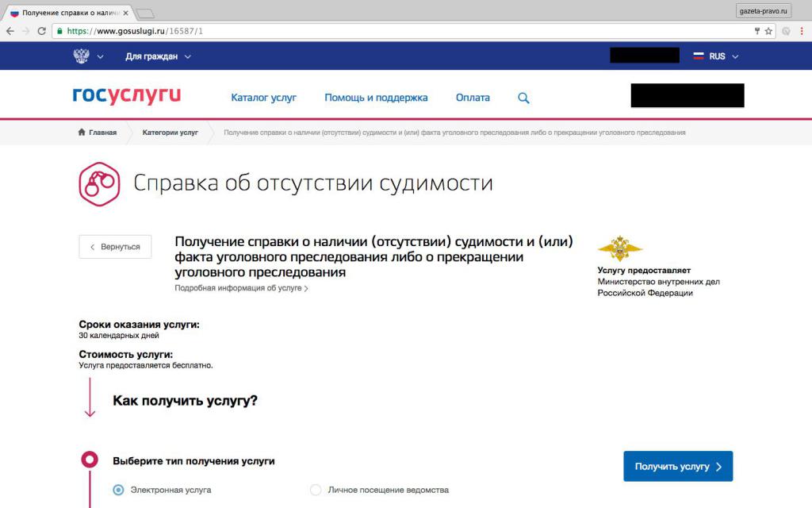Choose Личное посещение ведомства option

coord(316,490)
